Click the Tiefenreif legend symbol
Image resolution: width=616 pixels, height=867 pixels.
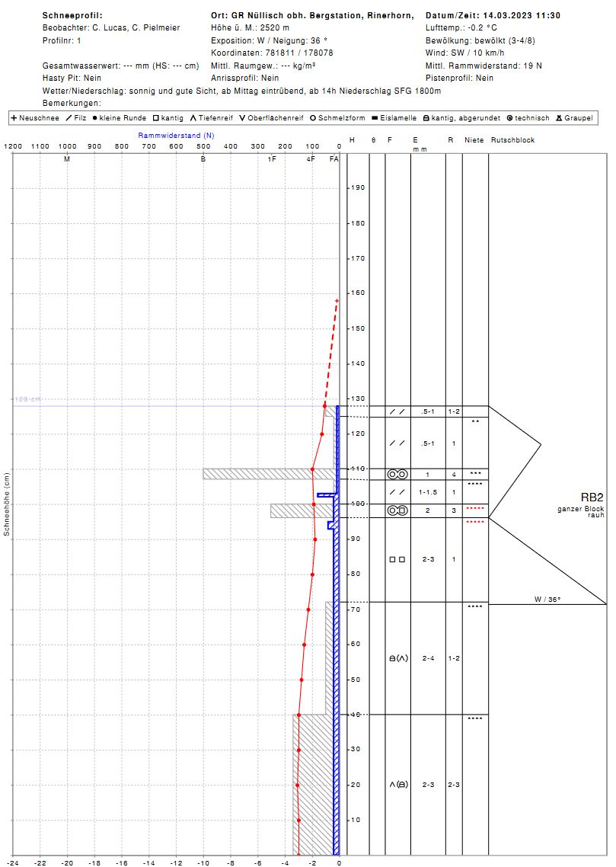[x=193, y=118]
